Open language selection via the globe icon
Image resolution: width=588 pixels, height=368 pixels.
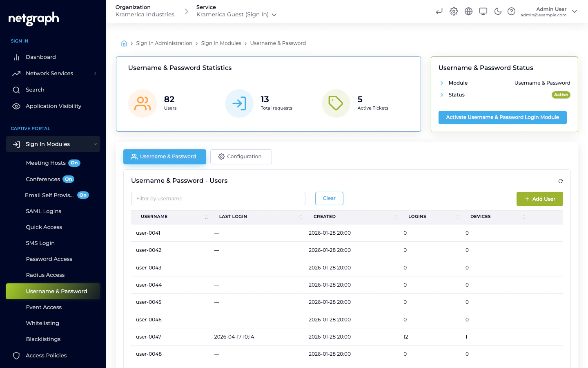468,11
